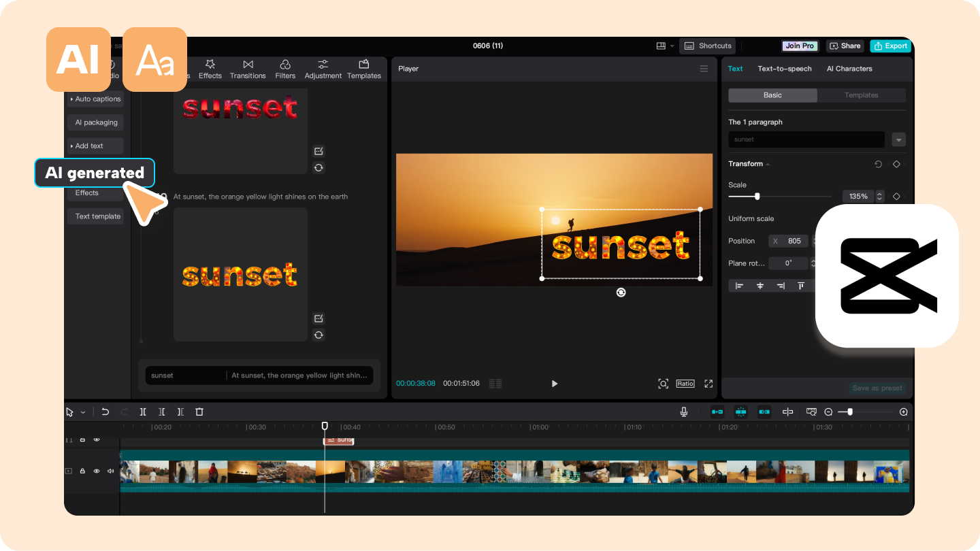980x551 pixels.
Task: Zoom out the timeline with the minus magnifier
Action: [x=828, y=412]
